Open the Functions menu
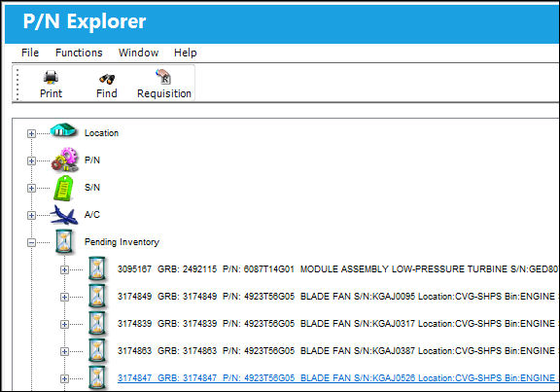 click(x=79, y=53)
